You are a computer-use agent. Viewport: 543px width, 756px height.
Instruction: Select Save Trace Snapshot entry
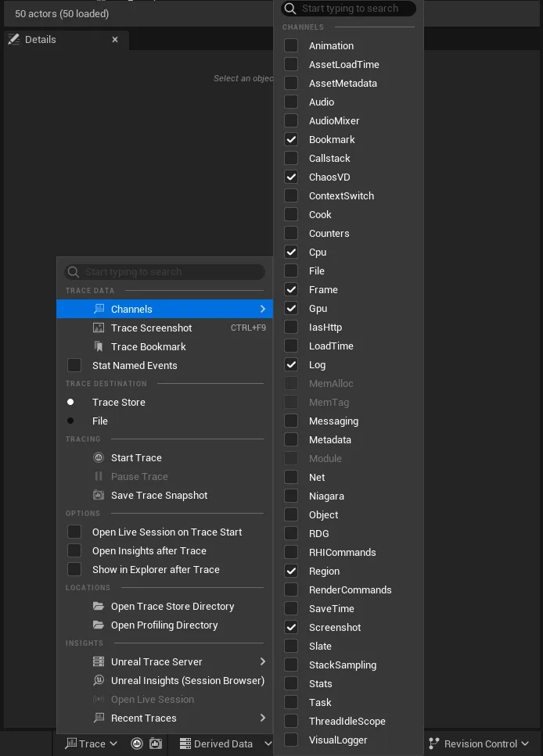pyautogui.click(x=164, y=495)
